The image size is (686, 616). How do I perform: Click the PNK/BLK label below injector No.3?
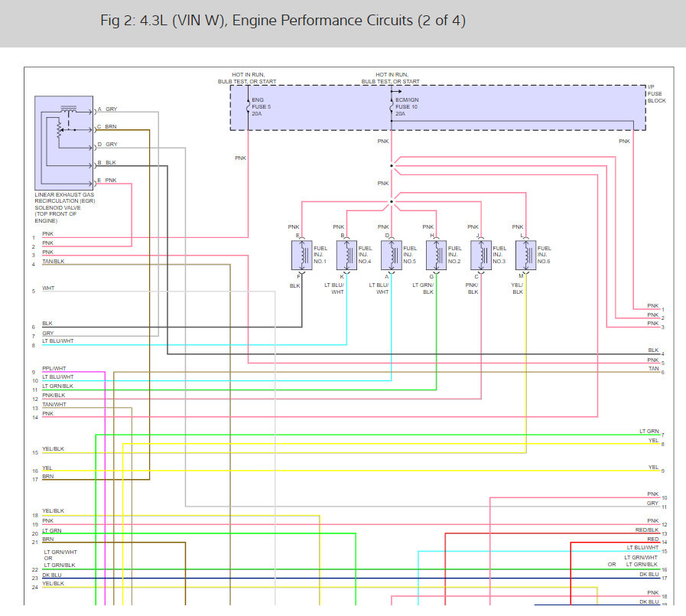[472, 288]
